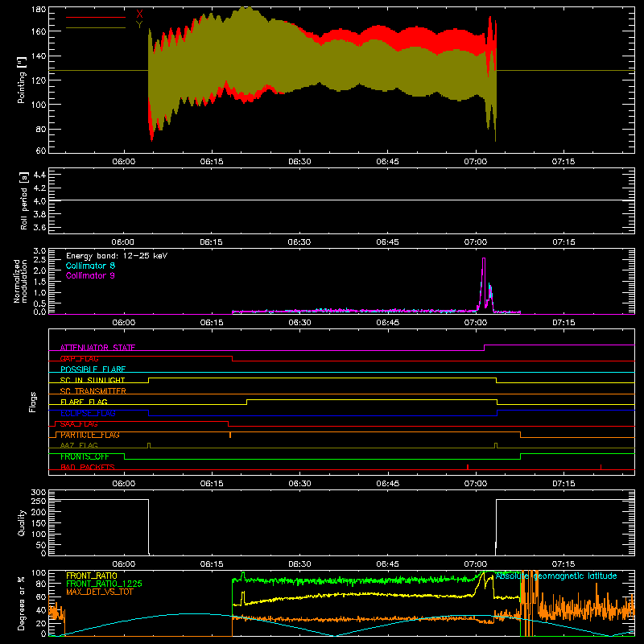Screen dimensions: 644x644
Task: Click the ATTENUATOR_STATE step-up after 07:00
Action: point(485,348)
